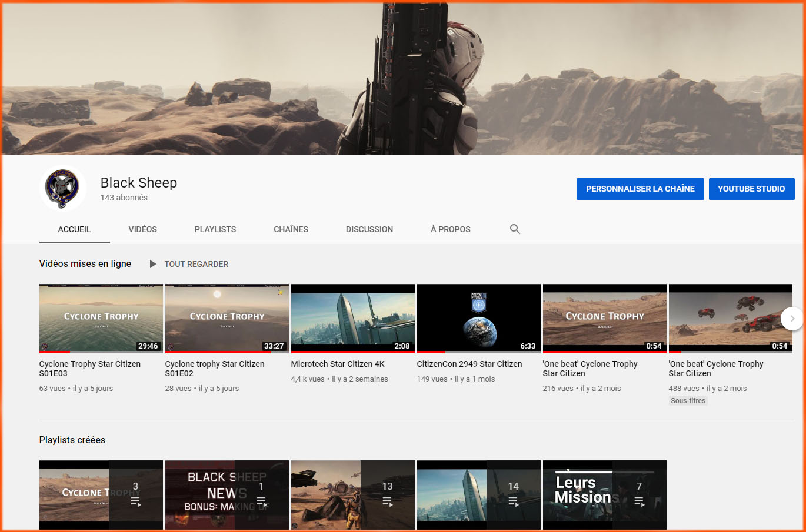
Task: Open the CHAÎNES tab
Action: pyautogui.click(x=291, y=229)
